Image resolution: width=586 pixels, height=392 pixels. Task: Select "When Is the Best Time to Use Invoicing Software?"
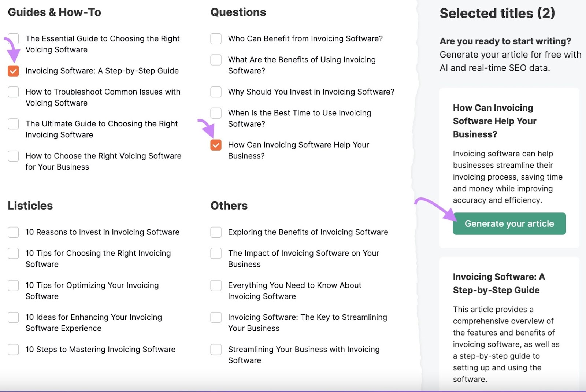[x=216, y=113]
